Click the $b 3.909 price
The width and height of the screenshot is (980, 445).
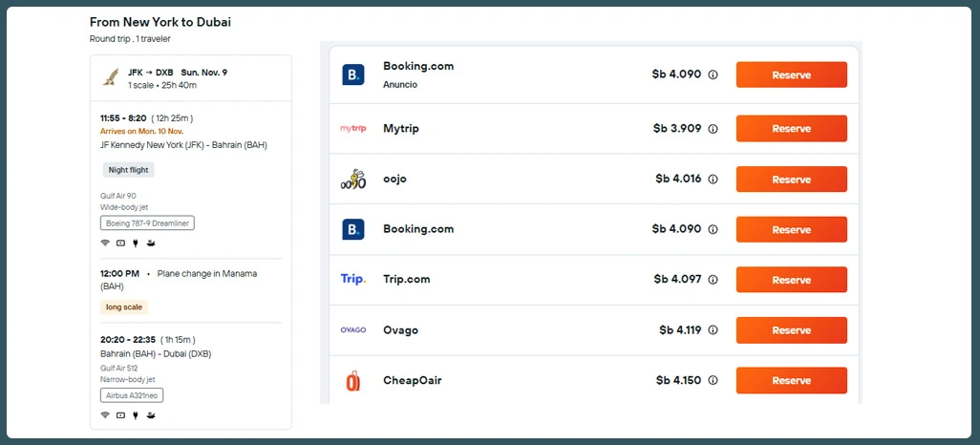pyautogui.click(x=677, y=128)
